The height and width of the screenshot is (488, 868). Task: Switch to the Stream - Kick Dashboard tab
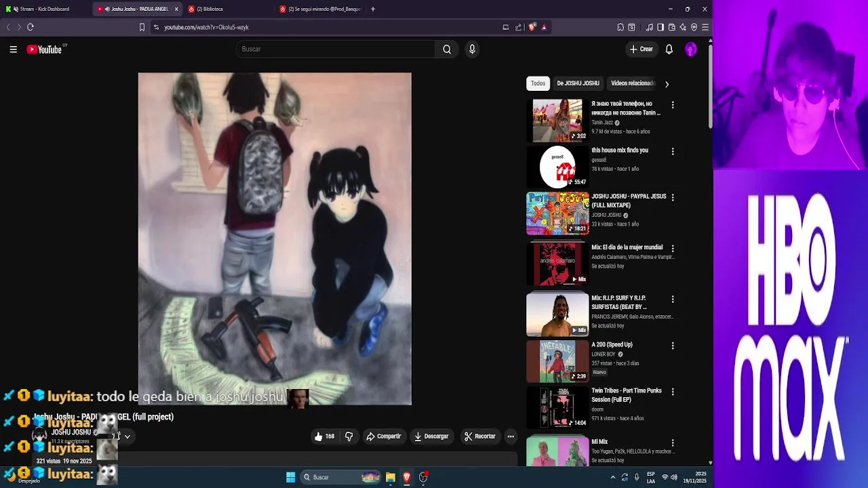coord(45,9)
